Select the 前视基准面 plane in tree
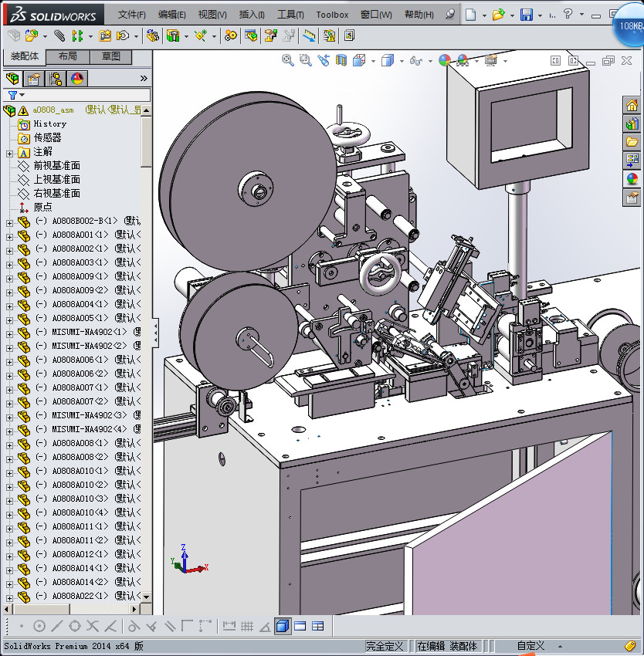Screen dimensions: 644x656 click(56, 166)
